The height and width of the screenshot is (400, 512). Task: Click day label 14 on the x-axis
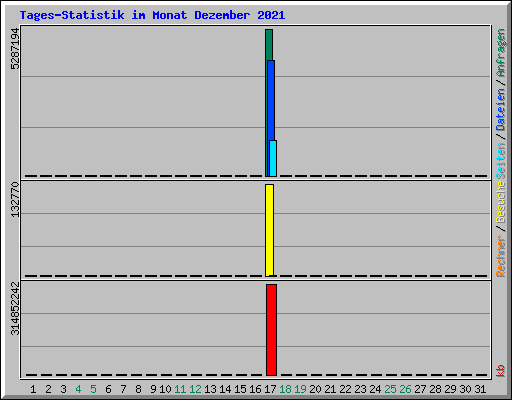[x=225, y=389]
